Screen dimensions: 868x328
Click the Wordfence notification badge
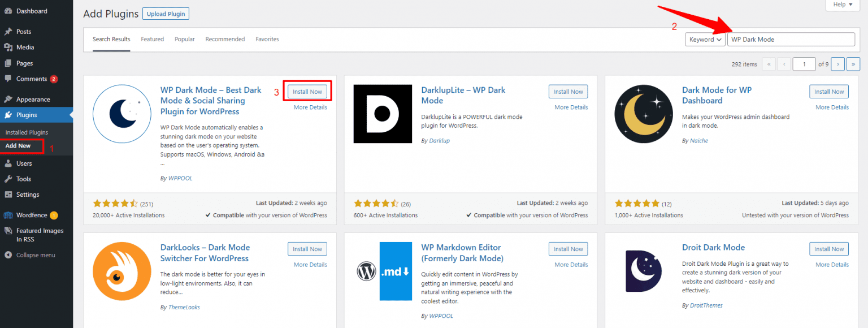pyautogui.click(x=54, y=215)
